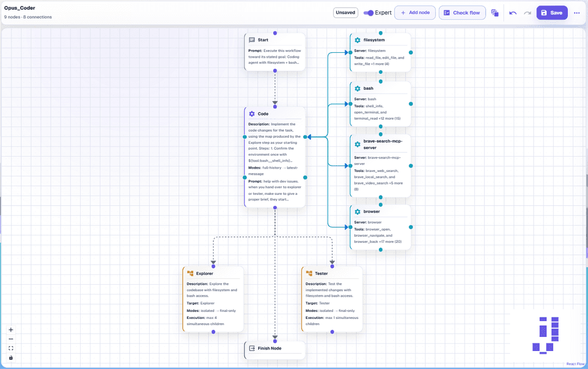Select the browser node title

pos(372,212)
